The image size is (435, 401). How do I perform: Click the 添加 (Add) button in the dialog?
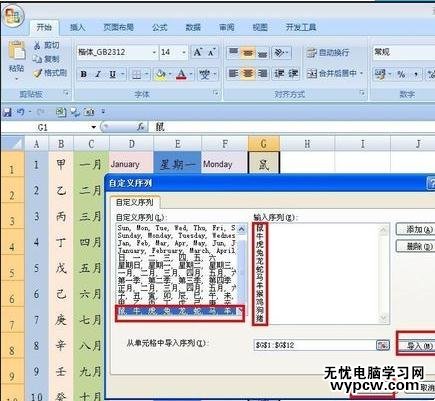point(416,229)
